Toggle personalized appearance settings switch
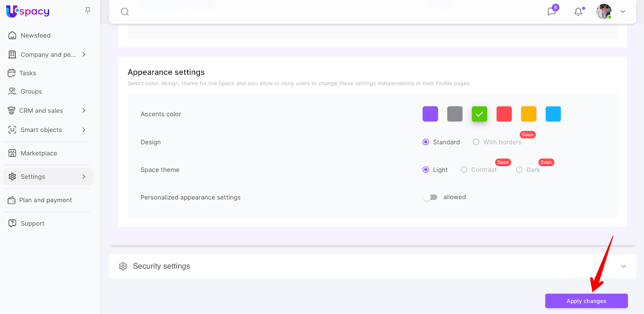 (430, 197)
